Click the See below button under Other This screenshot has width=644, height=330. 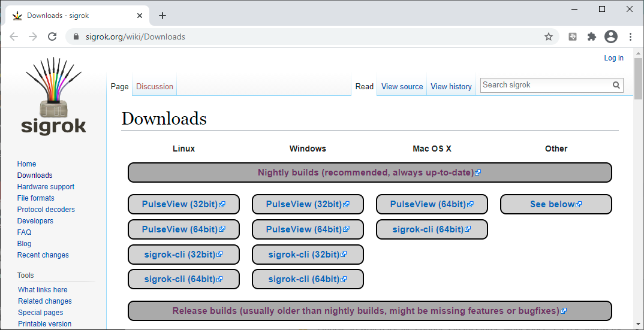tap(556, 204)
